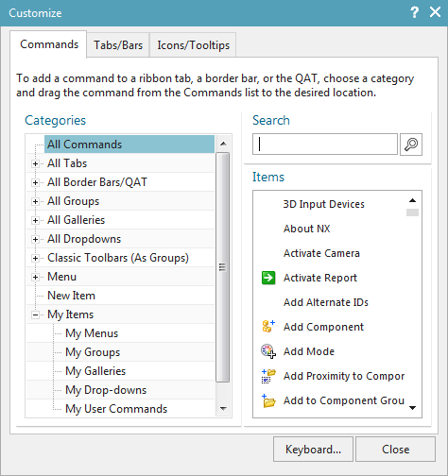Click the question mark help icon
This screenshot has height=476, width=448.
point(415,12)
